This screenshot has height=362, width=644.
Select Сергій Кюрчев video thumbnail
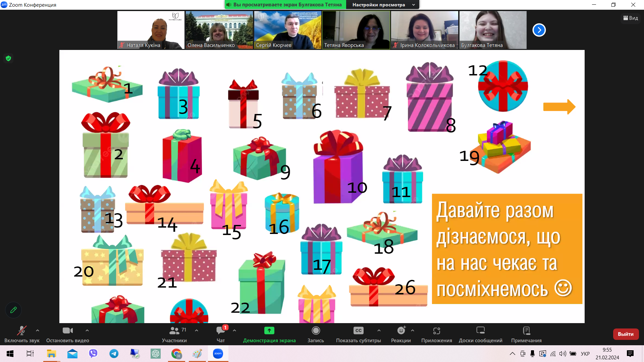[x=287, y=30]
